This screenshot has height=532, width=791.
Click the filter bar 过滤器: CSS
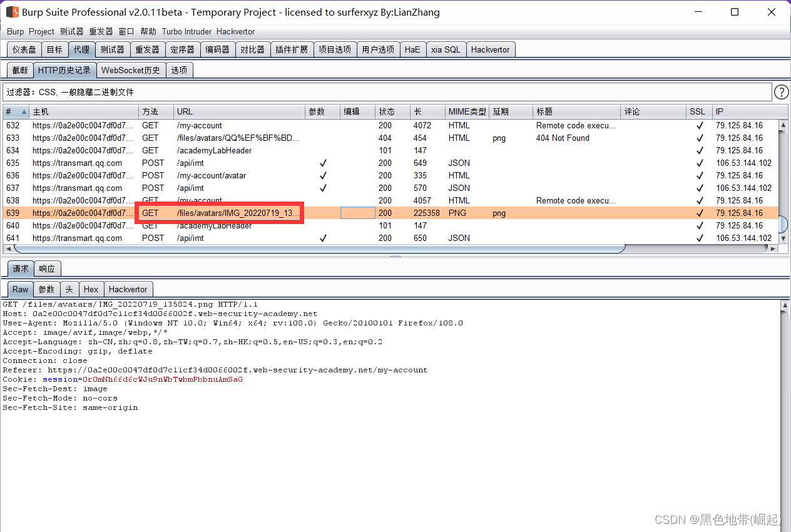tap(387, 92)
